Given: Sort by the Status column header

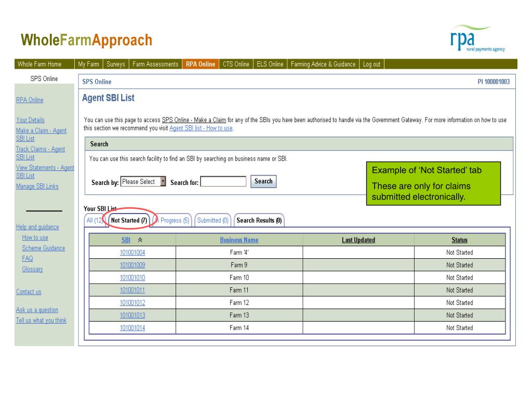Looking at the screenshot, I should click(x=459, y=240).
